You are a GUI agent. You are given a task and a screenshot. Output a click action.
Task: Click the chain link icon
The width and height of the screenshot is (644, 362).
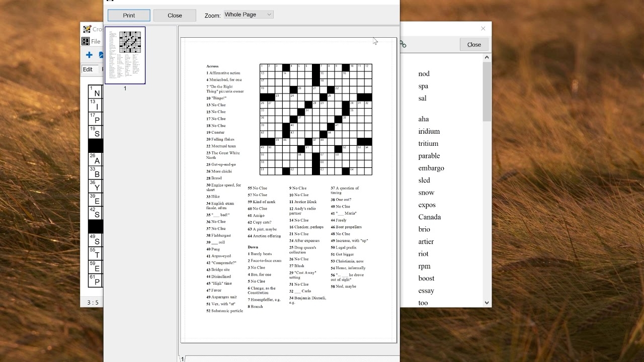pyautogui.click(x=403, y=45)
